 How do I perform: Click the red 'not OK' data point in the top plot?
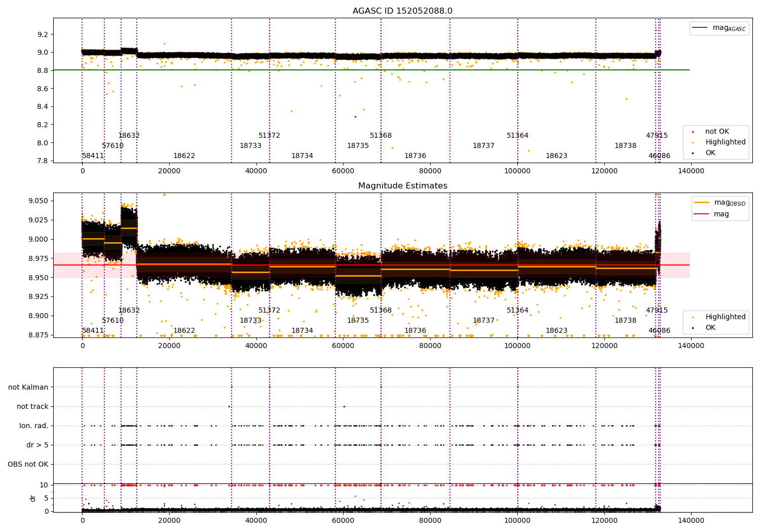[x=355, y=117]
